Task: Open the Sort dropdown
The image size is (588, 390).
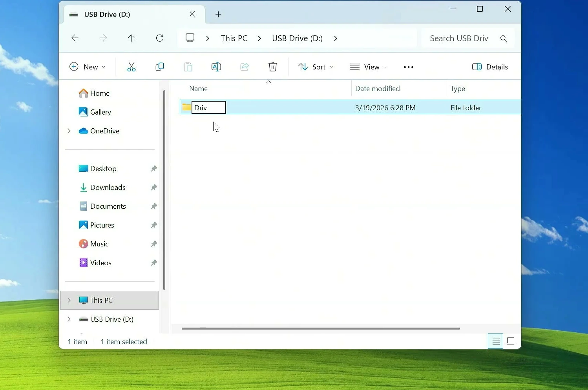Action: click(316, 67)
